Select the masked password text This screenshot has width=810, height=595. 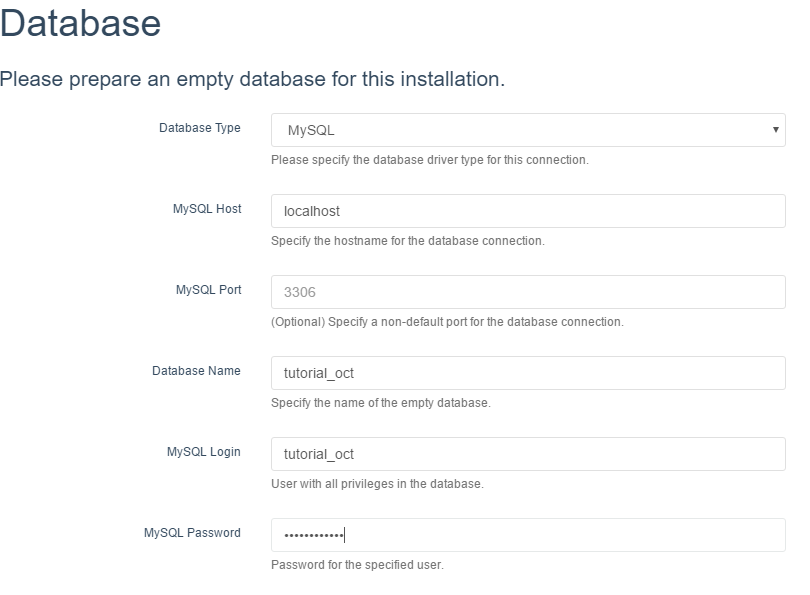pyautogui.click(x=307, y=533)
